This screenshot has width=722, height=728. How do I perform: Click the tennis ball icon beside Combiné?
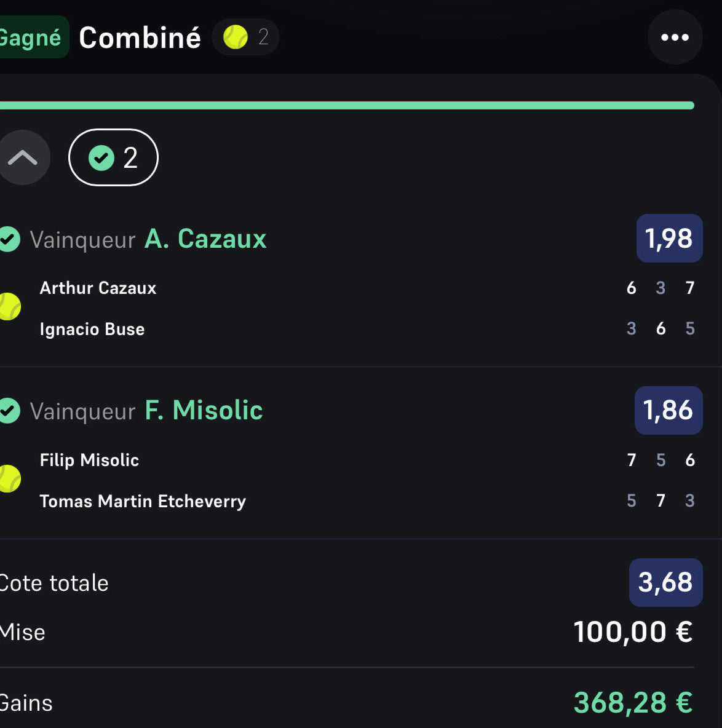[236, 38]
